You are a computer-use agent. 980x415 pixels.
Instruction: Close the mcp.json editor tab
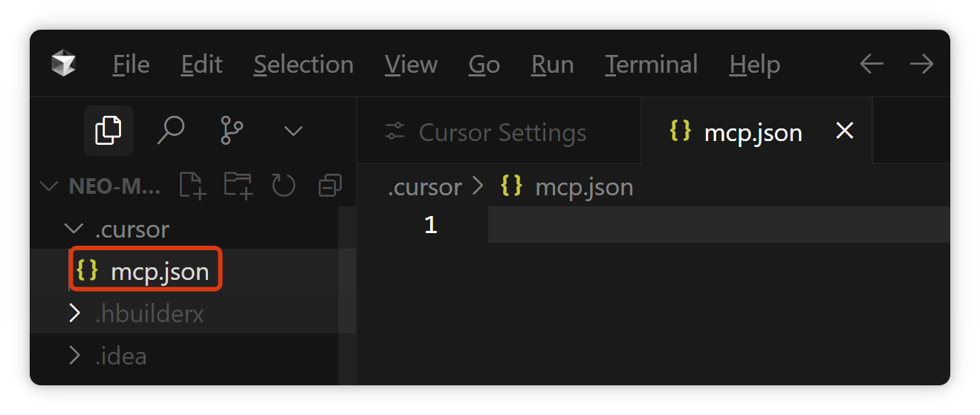coord(844,131)
